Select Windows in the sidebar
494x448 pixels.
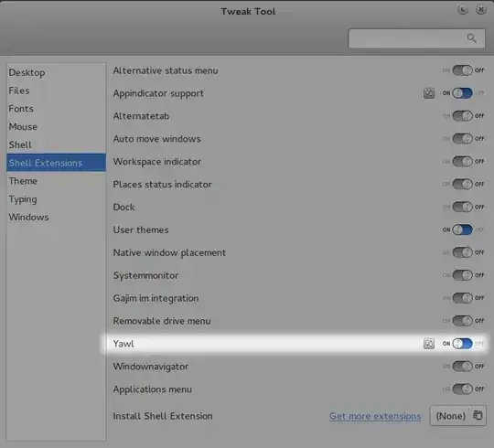(28, 217)
